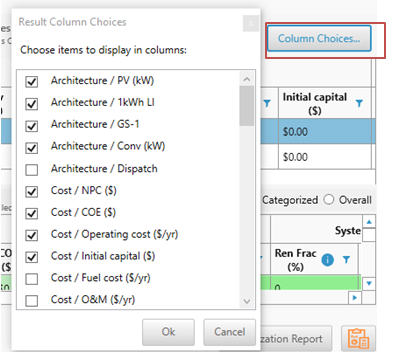Click the list scrollbar up arrow
Viewport: 395px width, 360px height.
coord(247,79)
